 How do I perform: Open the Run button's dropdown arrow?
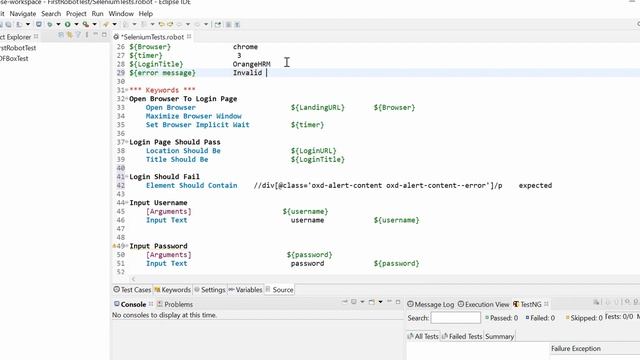coord(76,24)
